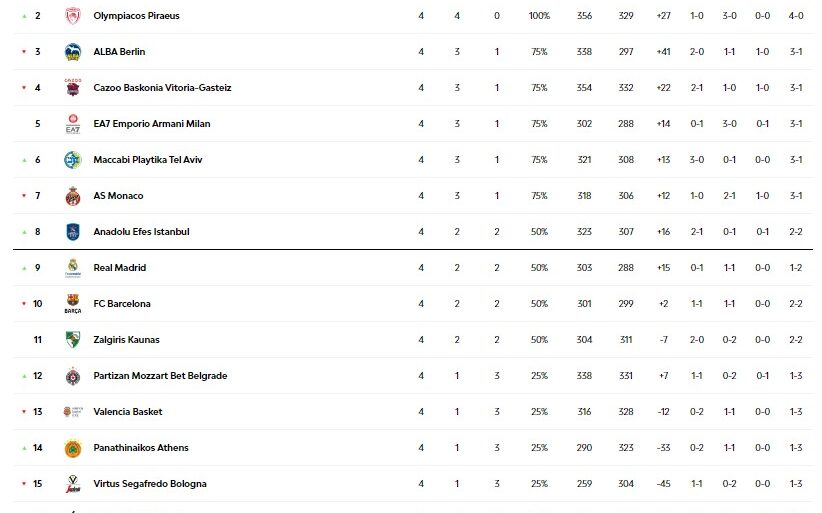Open the Olympiacos Piraeus team name link
The width and height of the screenshot is (822, 513).
pyautogui.click(x=136, y=16)
